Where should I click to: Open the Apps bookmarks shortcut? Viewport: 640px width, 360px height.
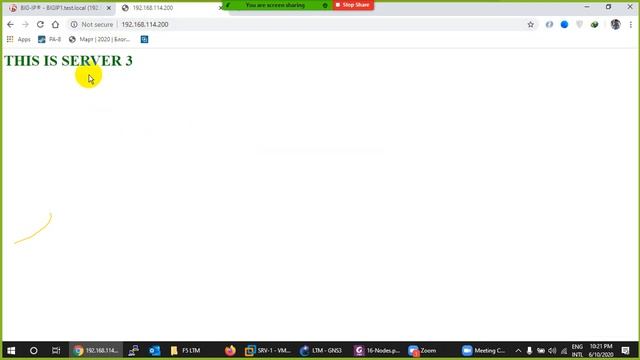point(18,39)
